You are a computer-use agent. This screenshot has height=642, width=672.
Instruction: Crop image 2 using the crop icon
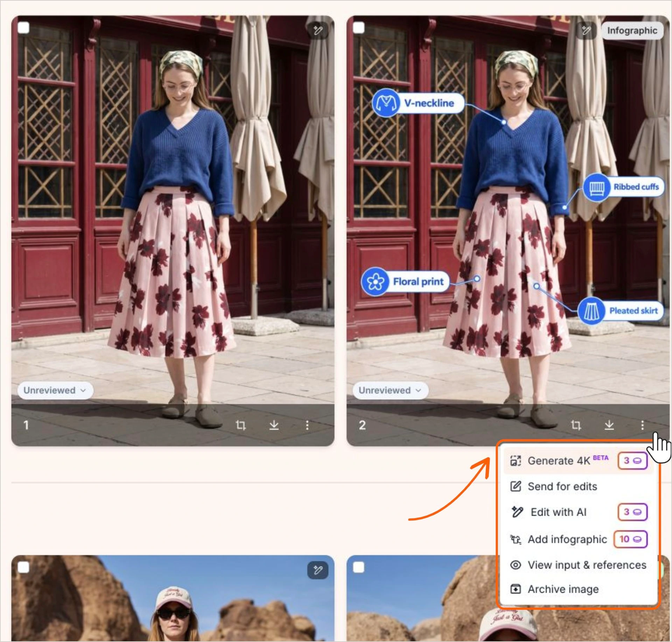[576, 425]
